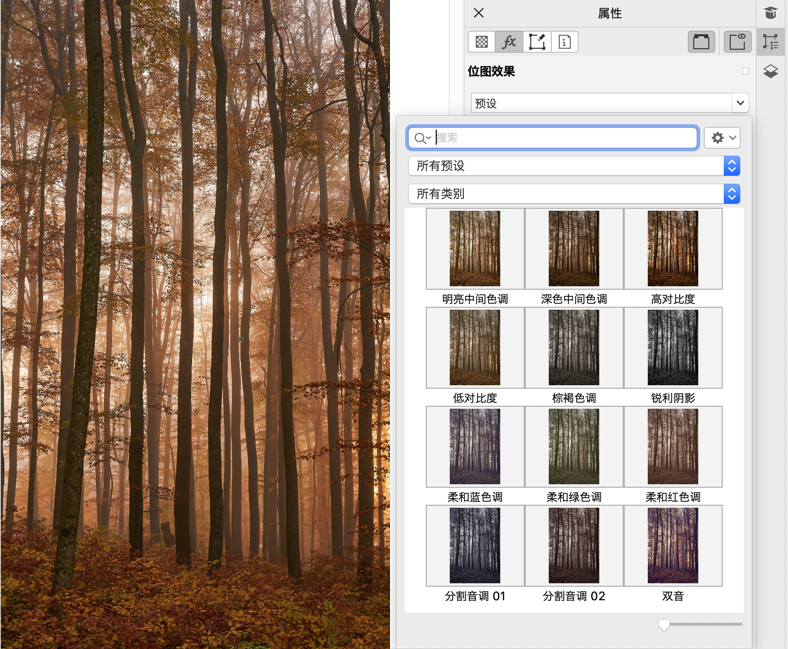The width and height of the screenshot is (788, 649).
Task: Tick the small 位图效果 checkbox
Action: click(745, 71)
